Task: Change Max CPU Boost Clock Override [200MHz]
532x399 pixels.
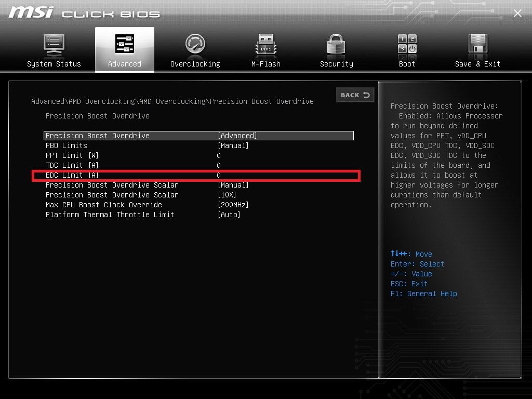Action: [233, 205]
